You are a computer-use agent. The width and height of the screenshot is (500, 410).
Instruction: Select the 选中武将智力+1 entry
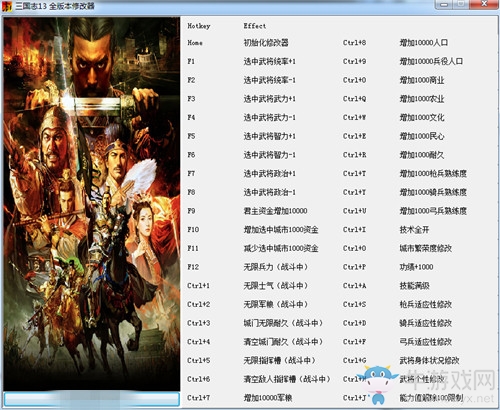point(269,136)
